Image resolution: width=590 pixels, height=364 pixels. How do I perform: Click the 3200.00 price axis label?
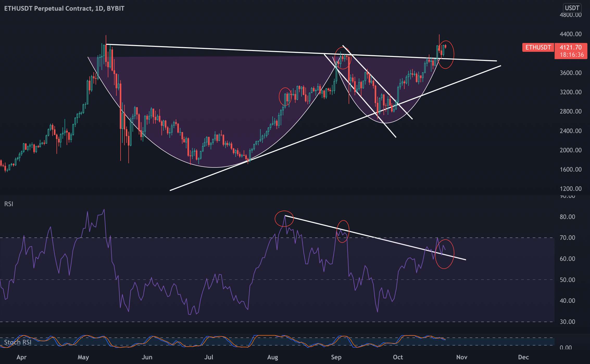coord(571,92)
